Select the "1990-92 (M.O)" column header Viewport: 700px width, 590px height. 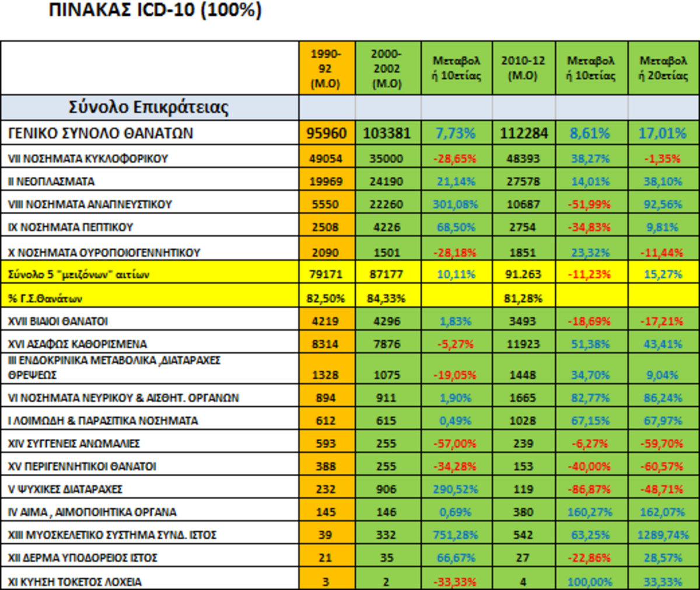325,68
